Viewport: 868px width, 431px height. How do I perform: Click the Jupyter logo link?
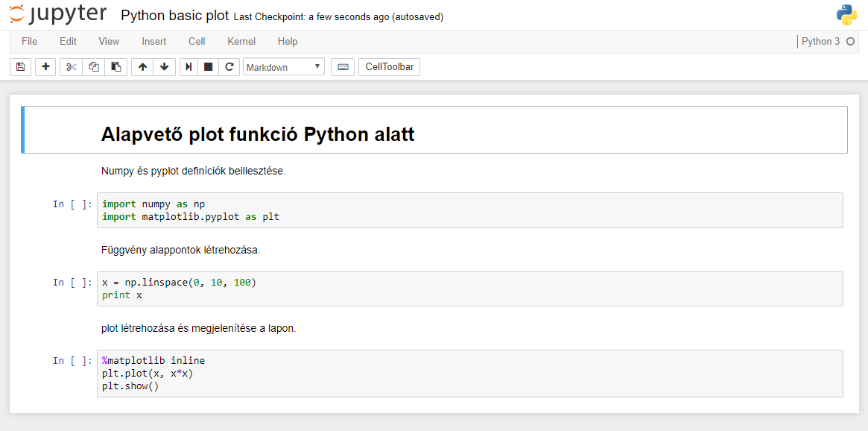(x=58, y=15)
